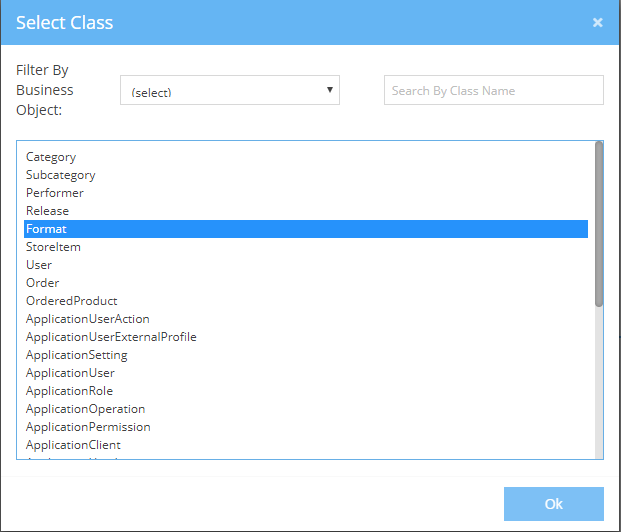Confirm selection with the Ok button
This screenshot has height=532, width=621.
point(553,504)
